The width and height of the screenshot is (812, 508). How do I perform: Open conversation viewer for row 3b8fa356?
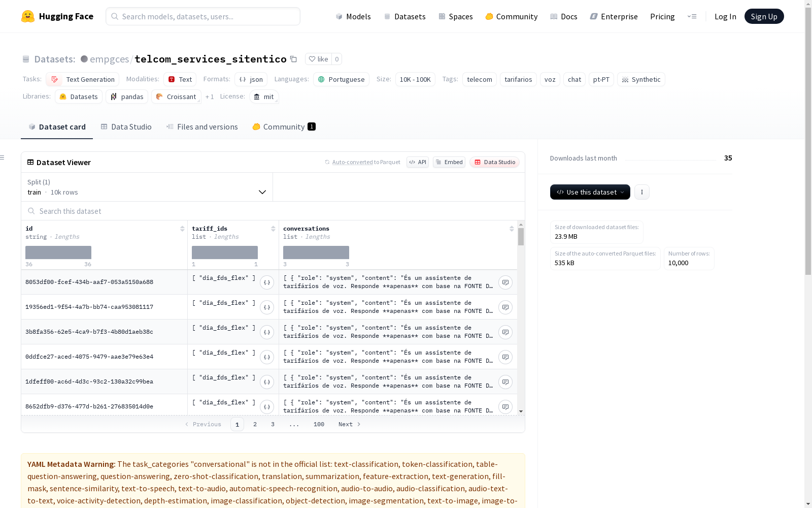coord(505,332)
